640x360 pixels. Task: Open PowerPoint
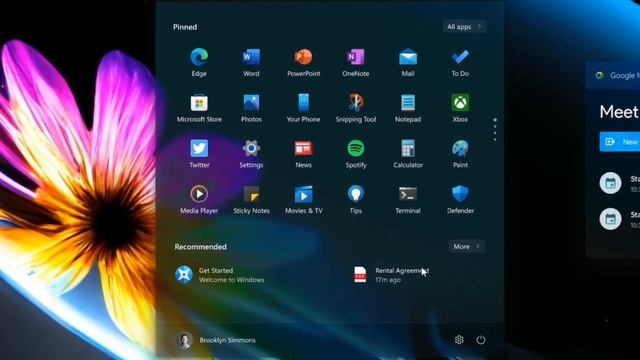pyautogui.click(x=303, y=62)
